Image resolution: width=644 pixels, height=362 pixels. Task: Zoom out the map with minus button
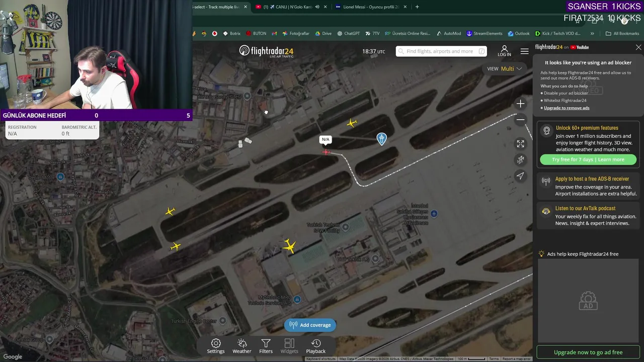(x=520, y=119)
